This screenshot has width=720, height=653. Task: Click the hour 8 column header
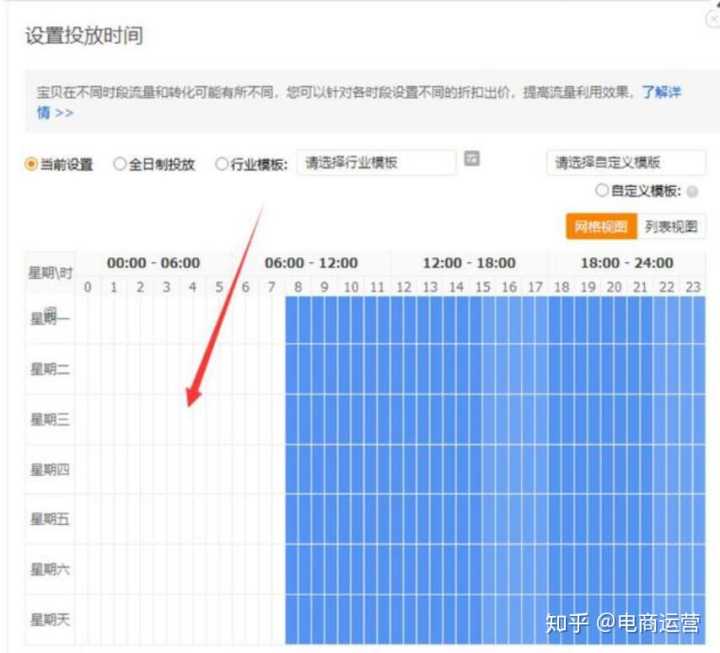[297, 288]
